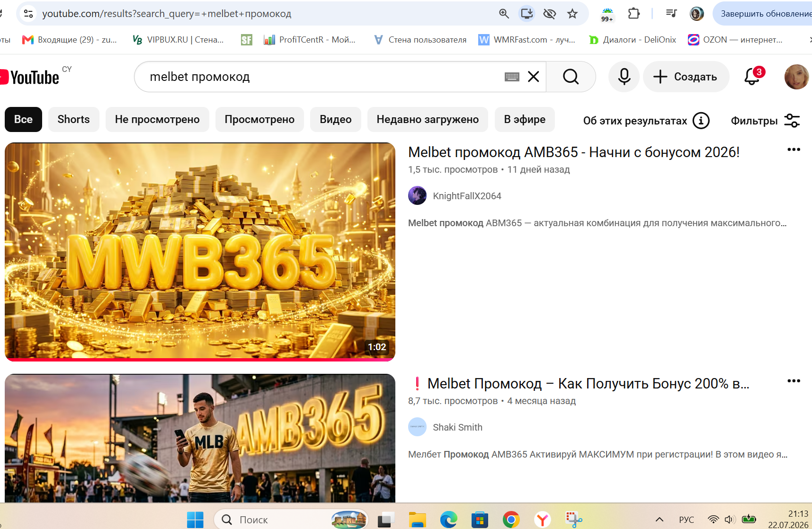Select the Не просмотрено filter chip
Viewport: 812px width, 529px height.
point(157,119)
